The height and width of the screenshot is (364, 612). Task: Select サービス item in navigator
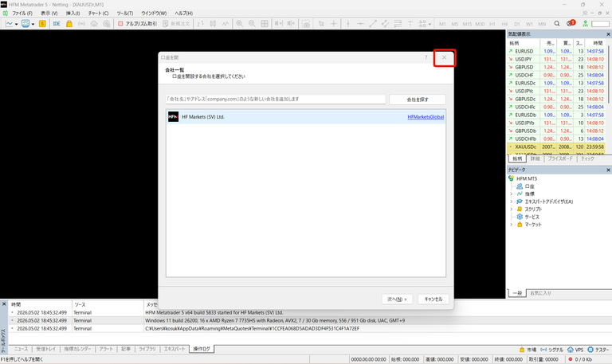(528, 217)
